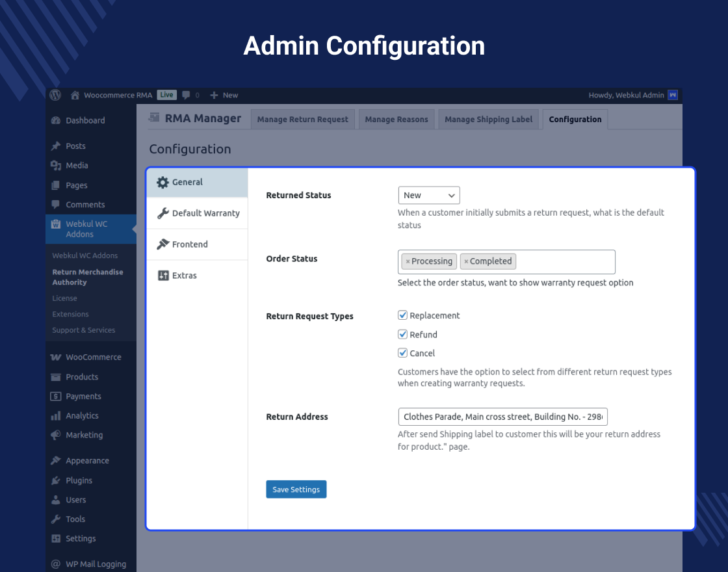Click the Webkul Admin avatar icon

click(673, 95)
